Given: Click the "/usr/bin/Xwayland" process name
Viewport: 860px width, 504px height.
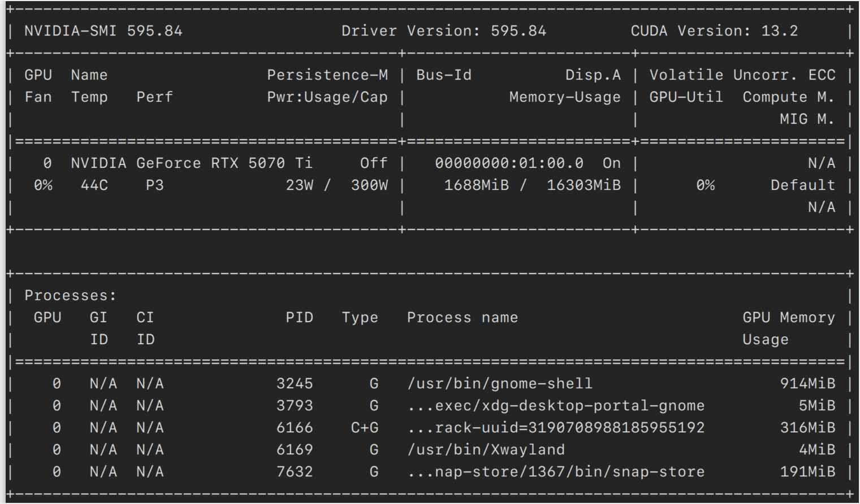Looking at the screenshot, I should 486,450.
